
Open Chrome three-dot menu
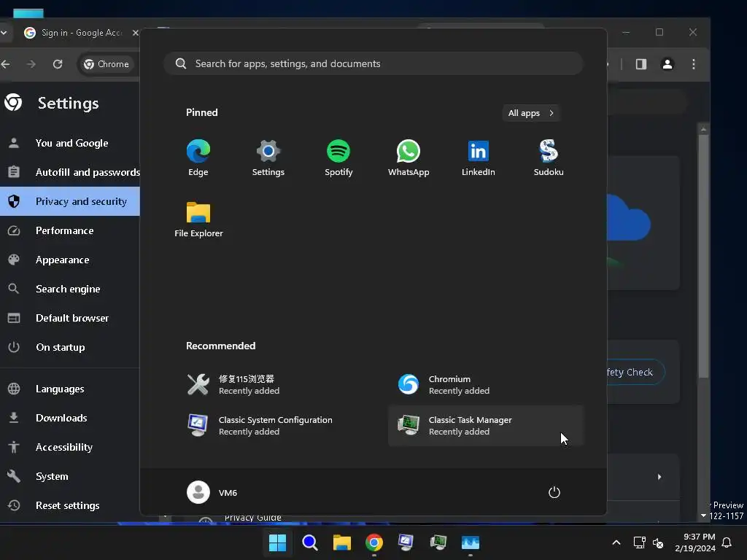(x=693, y=64)
